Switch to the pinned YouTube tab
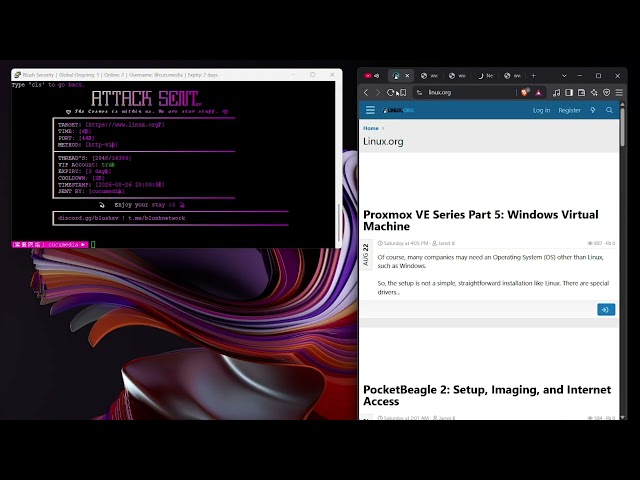Image resolution: width=640 pixels, height=480 pixels. [368, 76]
